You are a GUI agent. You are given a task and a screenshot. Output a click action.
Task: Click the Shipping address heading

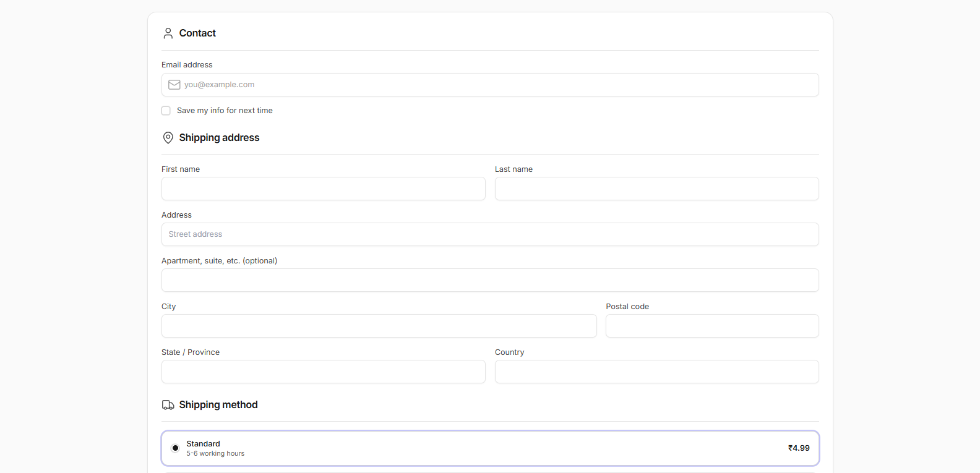(x=219, y=138)
